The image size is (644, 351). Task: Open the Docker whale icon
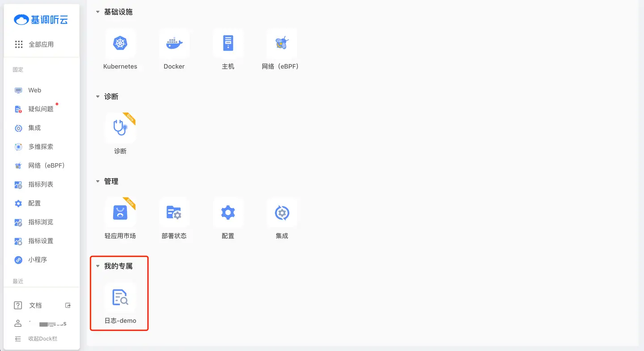[174, 44]
